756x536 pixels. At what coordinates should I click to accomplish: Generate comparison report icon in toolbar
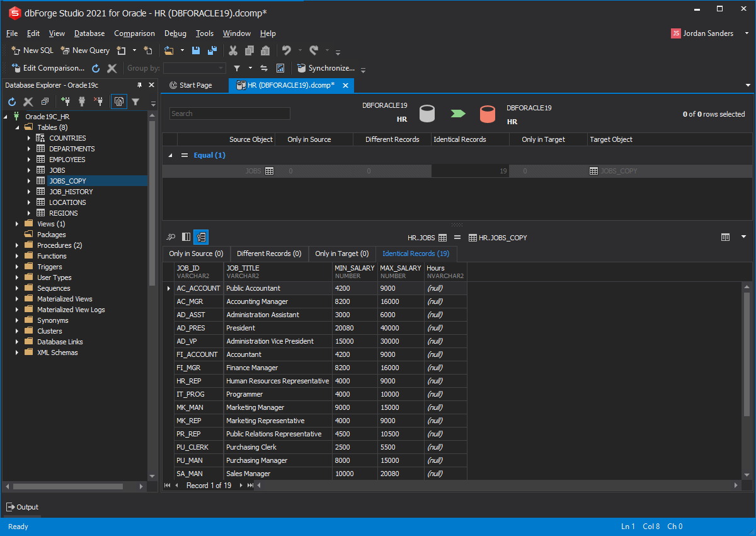280,68
